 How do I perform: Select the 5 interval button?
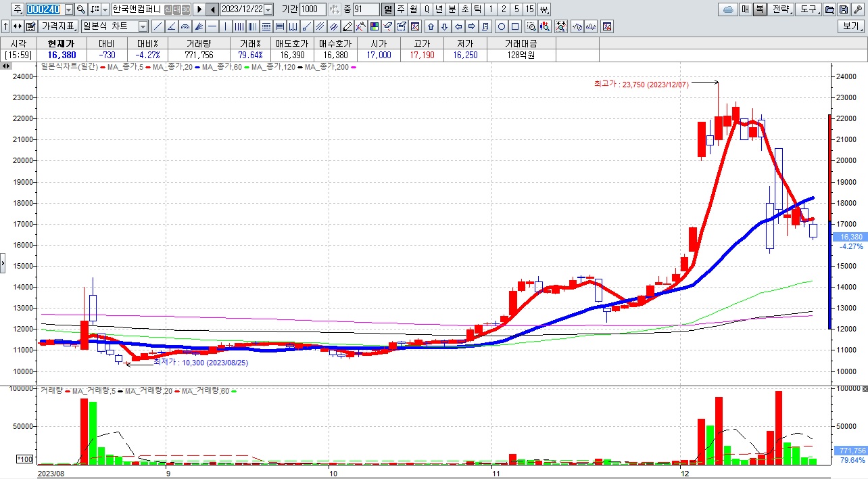coord(516,9)
